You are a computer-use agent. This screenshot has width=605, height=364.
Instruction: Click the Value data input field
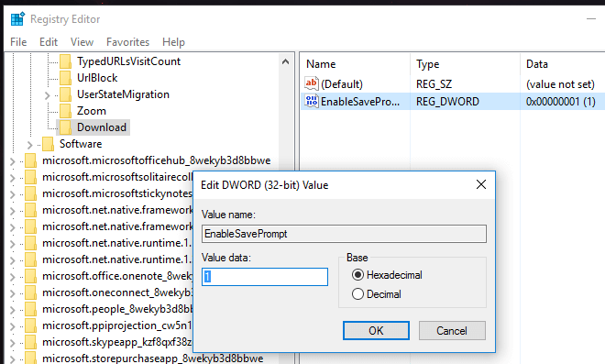click(265, 277)
